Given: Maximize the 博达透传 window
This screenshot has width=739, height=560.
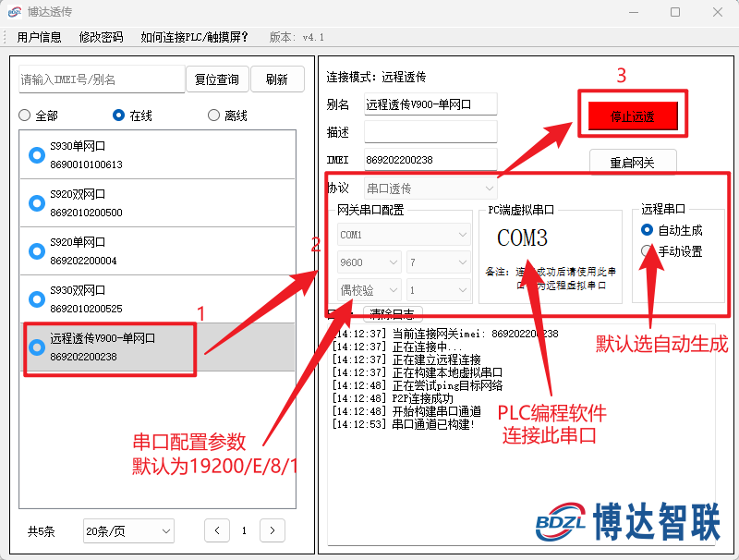Looking at the screenshot, I should [675, 12].
